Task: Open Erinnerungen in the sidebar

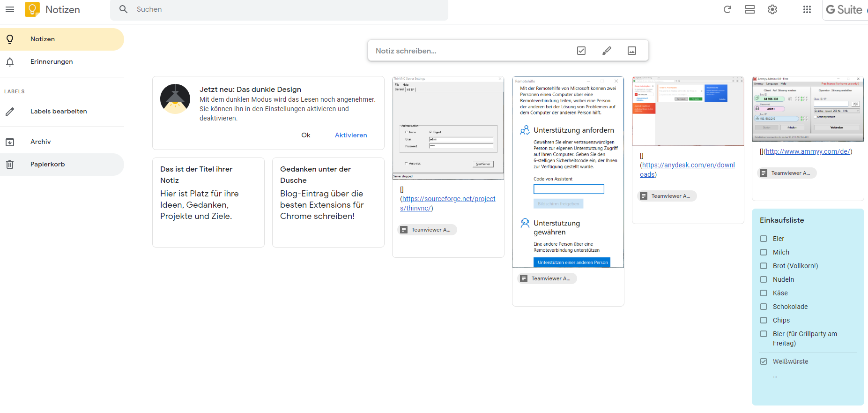Action: point(62,62)
